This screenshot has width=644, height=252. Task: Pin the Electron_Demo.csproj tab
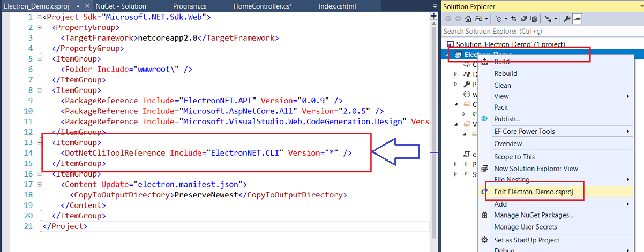(77, 6)
